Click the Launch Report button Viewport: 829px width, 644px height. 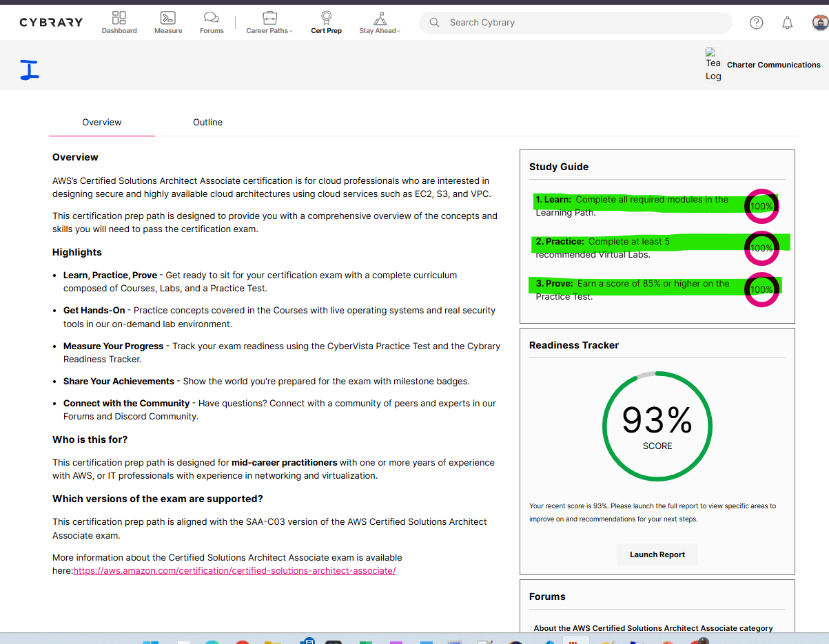point(657,554)
